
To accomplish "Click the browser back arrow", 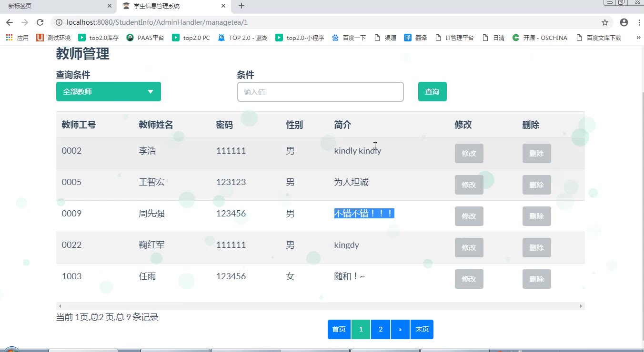I will tap(10, 22).
